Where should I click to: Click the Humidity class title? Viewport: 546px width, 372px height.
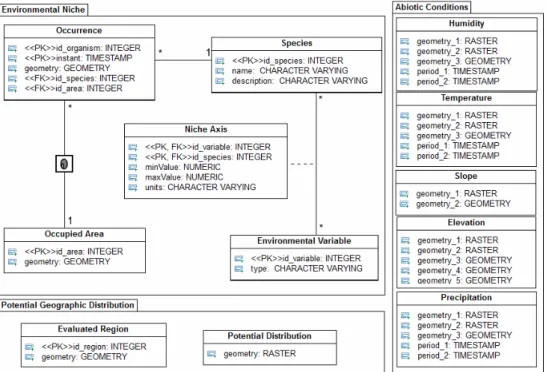[x=467, y=24]
